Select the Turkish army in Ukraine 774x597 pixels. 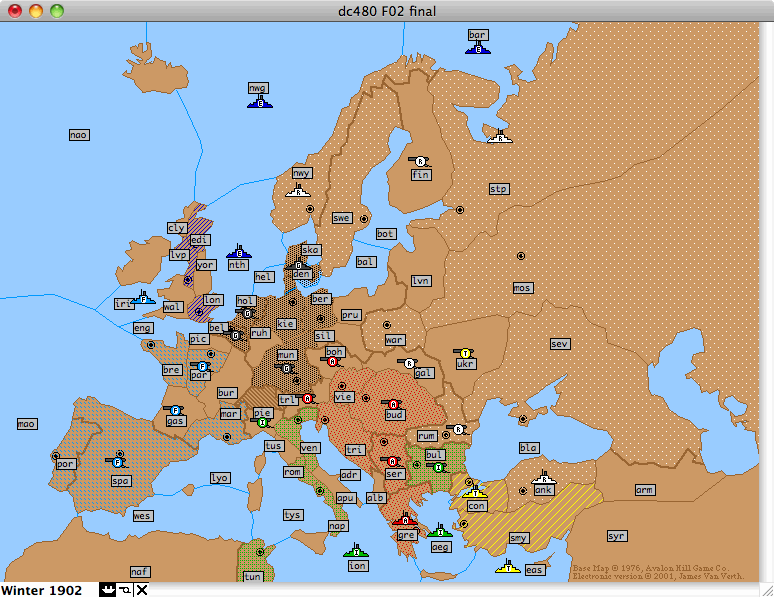[x=464, y=353]
